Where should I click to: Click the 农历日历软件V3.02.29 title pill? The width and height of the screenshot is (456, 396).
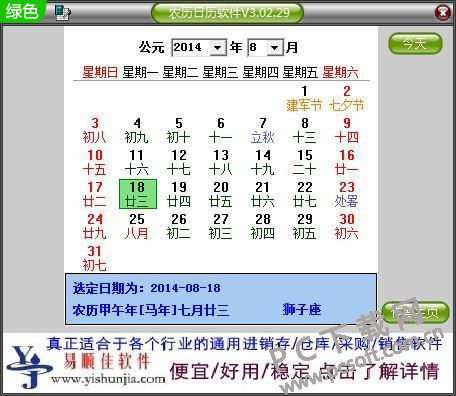pos(227,13)
